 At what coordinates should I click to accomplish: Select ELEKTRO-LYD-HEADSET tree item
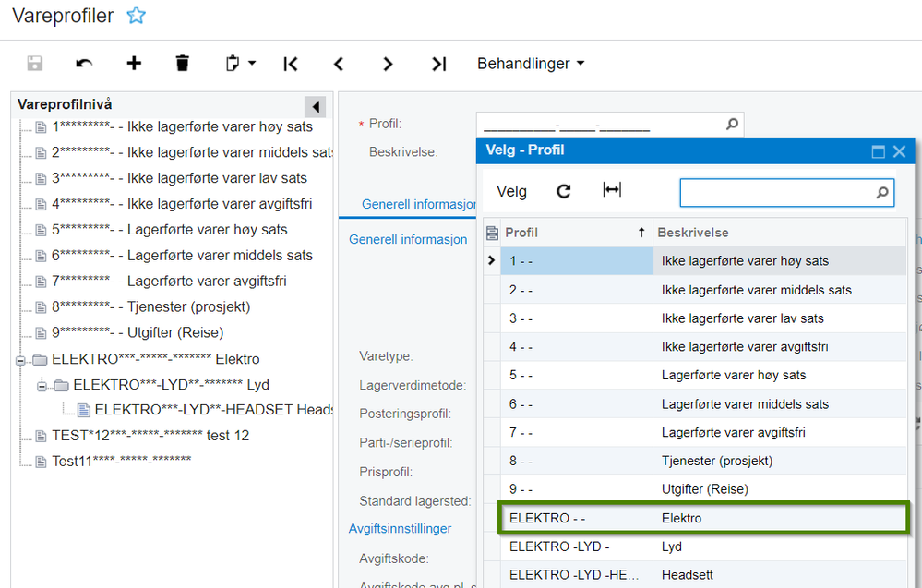213,410
